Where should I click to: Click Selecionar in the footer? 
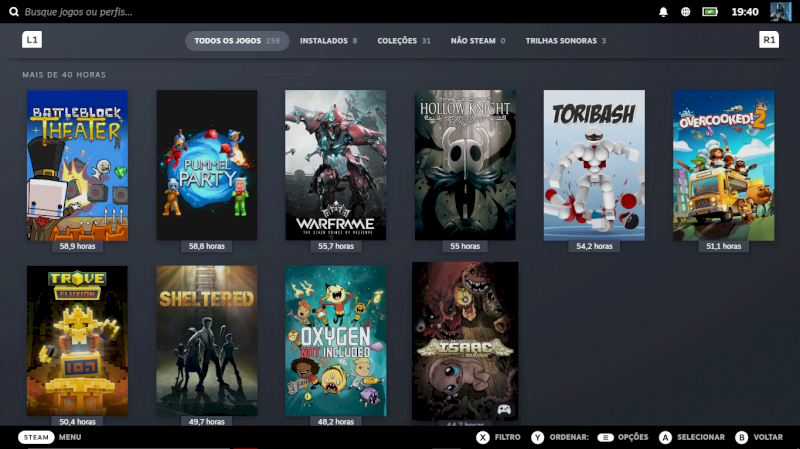[x=701, y=437]
